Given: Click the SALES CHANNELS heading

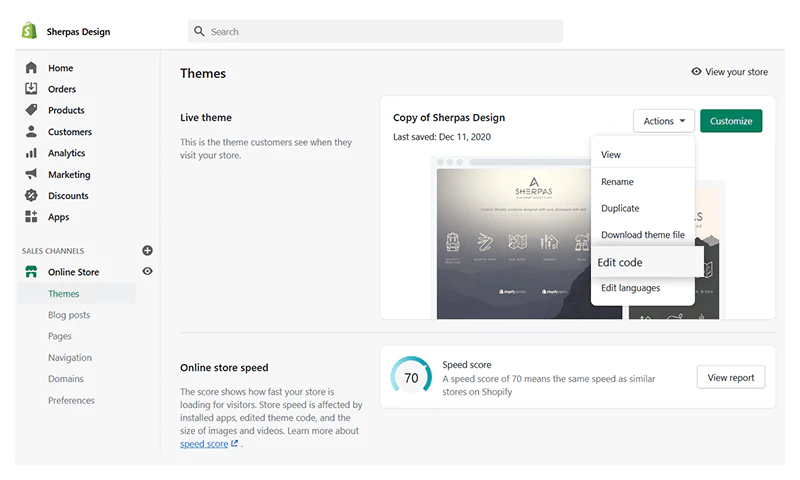Looking at the screenshot, I should 53,251.
